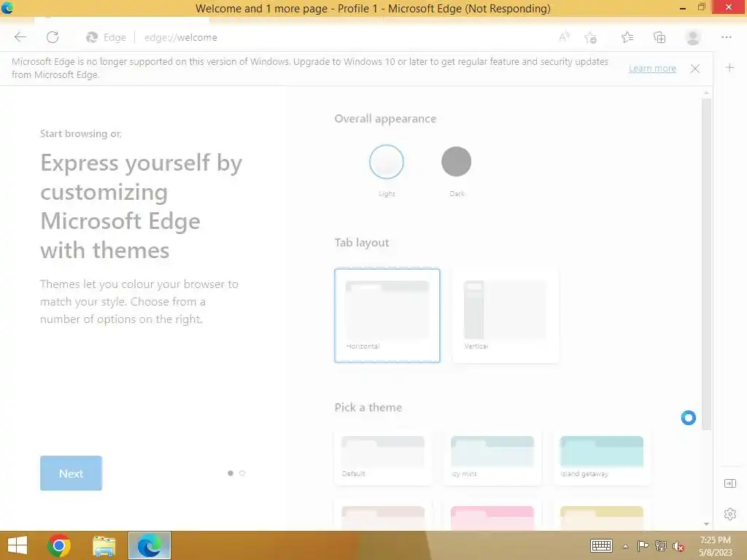The image size is (747, 560).
Task: Open the profile avatar icon
Action: 693,37
